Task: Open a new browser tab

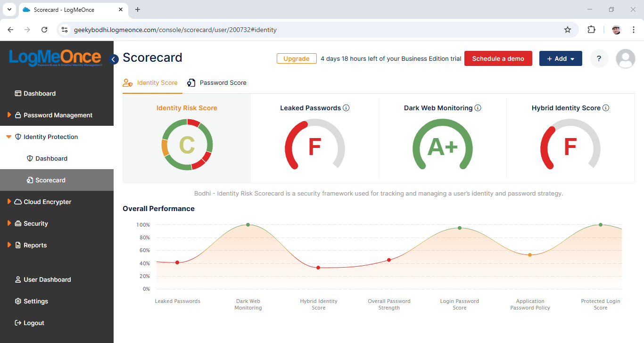Action: pyautogui.click(x=138, y=9)
